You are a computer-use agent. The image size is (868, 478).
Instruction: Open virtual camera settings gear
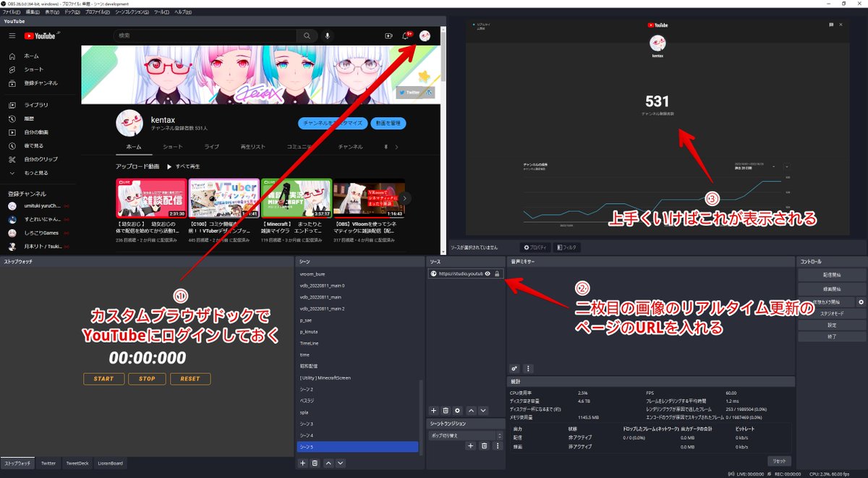tap(861, 302)
